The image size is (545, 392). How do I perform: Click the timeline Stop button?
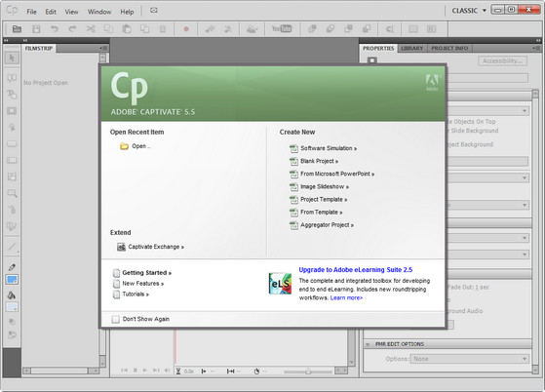pos(136,371)
